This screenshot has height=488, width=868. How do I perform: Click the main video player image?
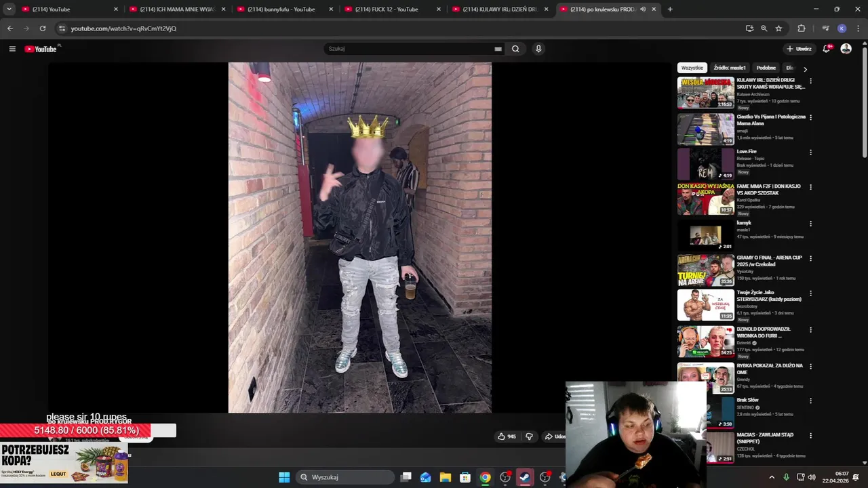click(359, 237)
